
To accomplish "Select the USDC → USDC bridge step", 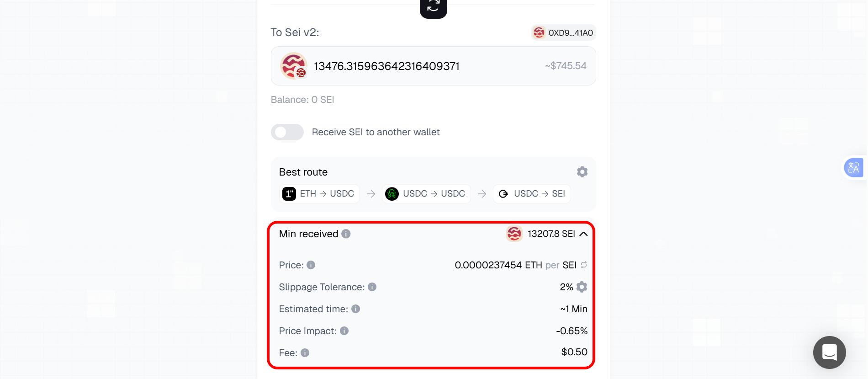I will point(426,194).
